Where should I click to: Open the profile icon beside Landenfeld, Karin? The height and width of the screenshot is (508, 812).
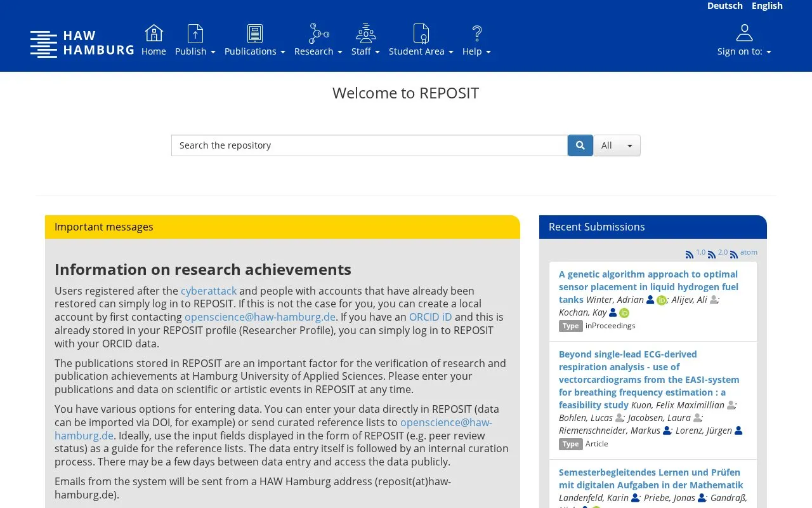coord(635,498)
